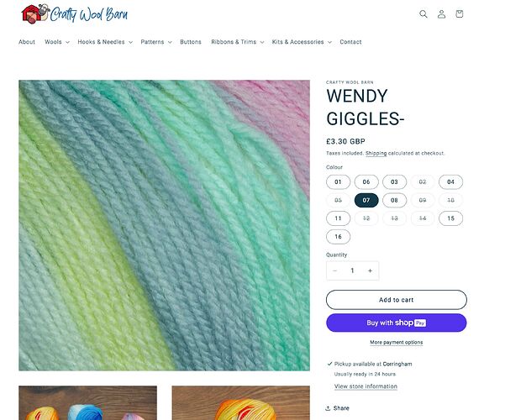This screenshot has height=420, width=505.
Task: Open the More payment options link
Action: coord(396,343)
